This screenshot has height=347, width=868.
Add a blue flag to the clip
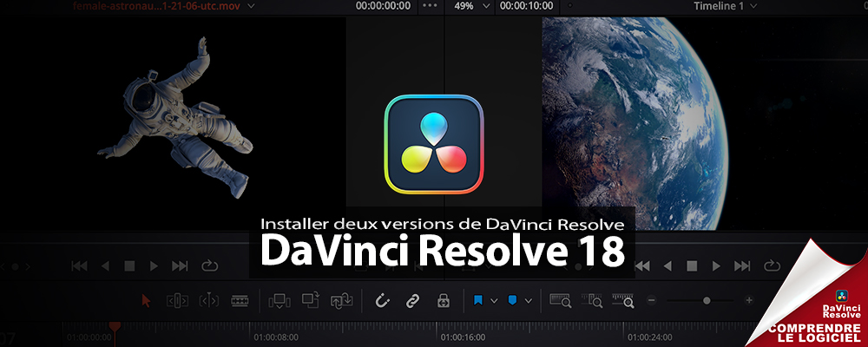478,300
